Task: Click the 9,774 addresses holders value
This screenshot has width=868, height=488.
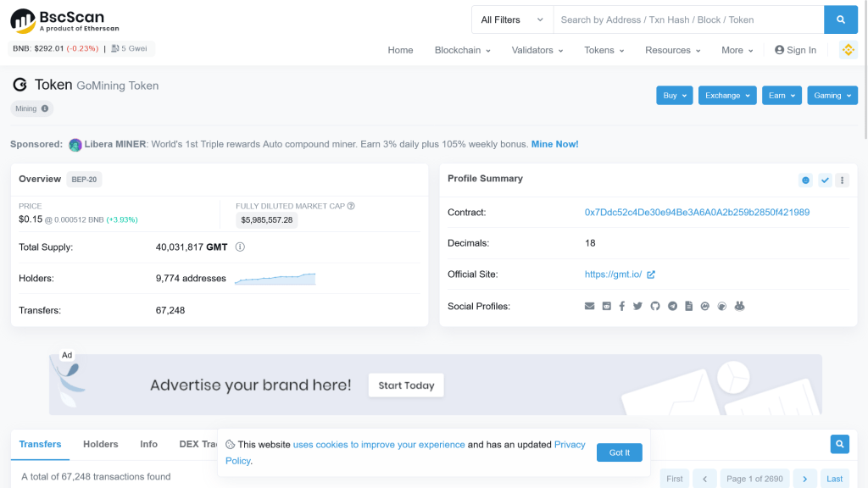Action: [191, 278]
